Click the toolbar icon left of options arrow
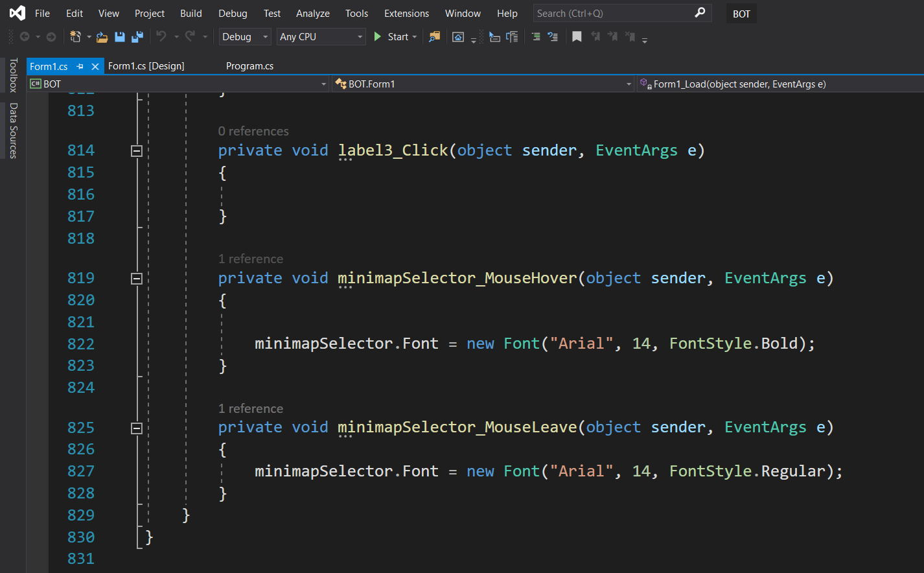The width and height of the screenshot is (924, 573). coord(458,37)
